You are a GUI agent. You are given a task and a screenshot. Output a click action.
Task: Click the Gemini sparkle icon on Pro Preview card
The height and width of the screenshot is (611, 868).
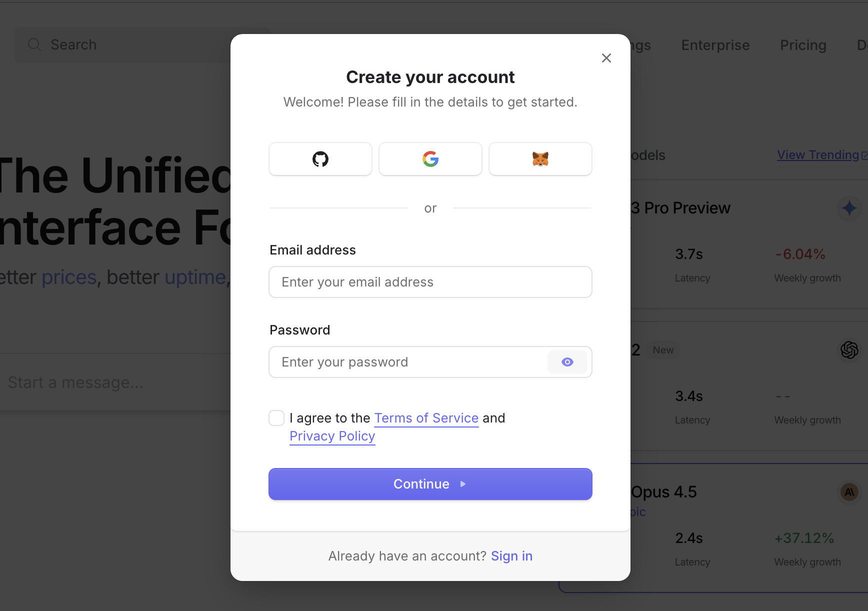[849, 208]
